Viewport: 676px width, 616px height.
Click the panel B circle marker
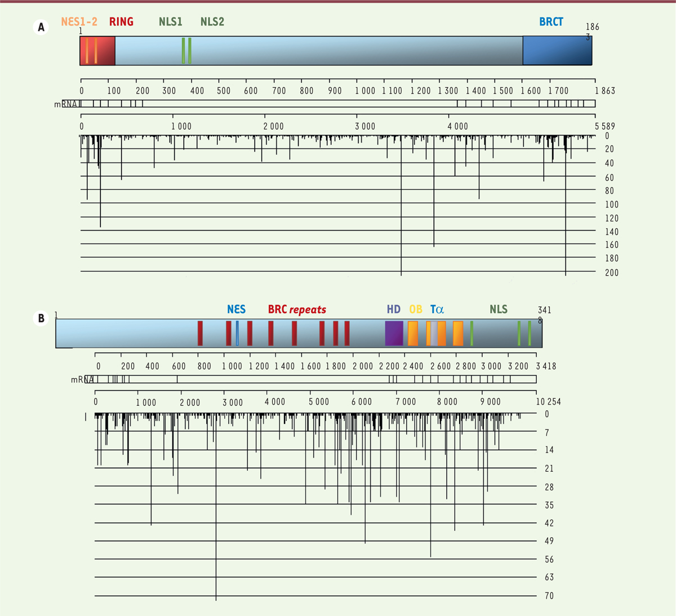pyautogui.click(x=41, y=318)
